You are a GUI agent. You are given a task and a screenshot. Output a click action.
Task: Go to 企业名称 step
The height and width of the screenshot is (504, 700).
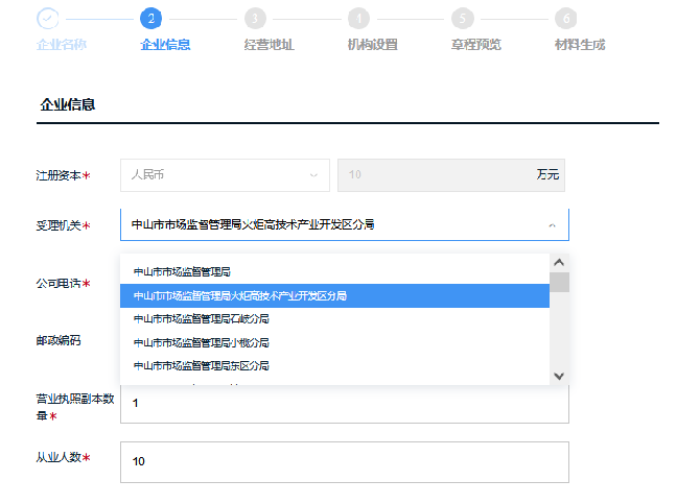coord(62,45)
